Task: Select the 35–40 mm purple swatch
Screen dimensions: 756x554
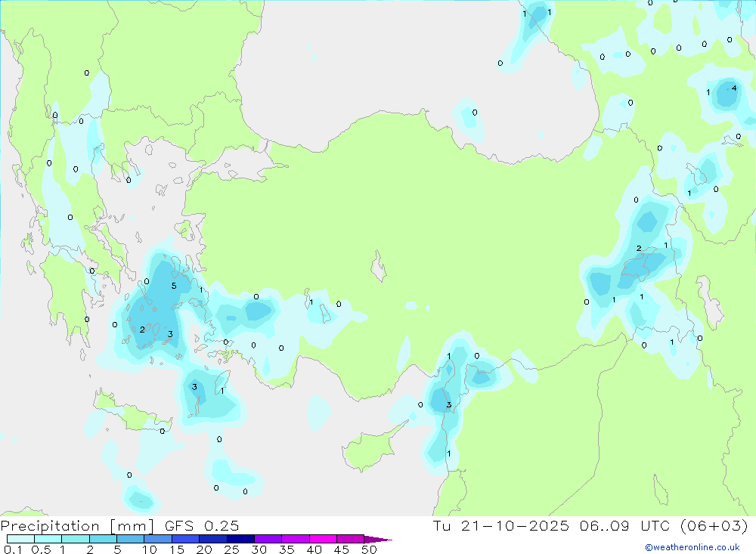Action: (x=296, y=539)
